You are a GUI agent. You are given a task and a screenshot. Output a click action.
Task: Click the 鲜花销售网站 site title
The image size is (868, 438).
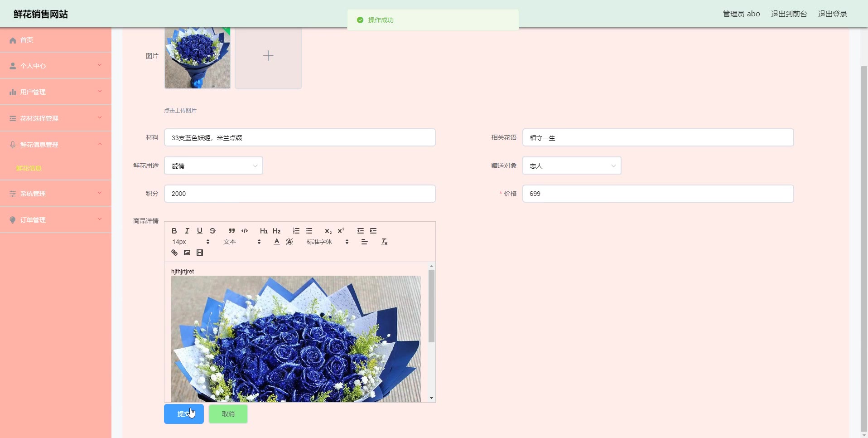point(41,14)
